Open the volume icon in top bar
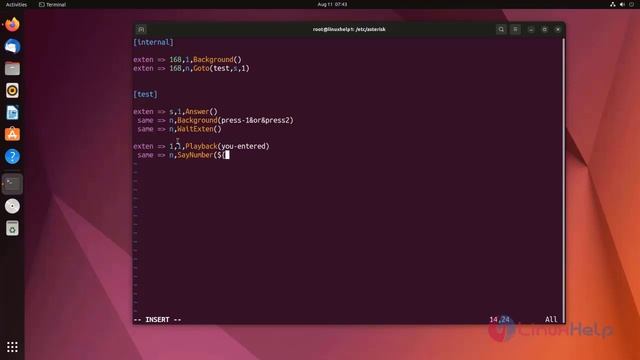The width and height of the screenshot is (640, 360). (622, 4)
